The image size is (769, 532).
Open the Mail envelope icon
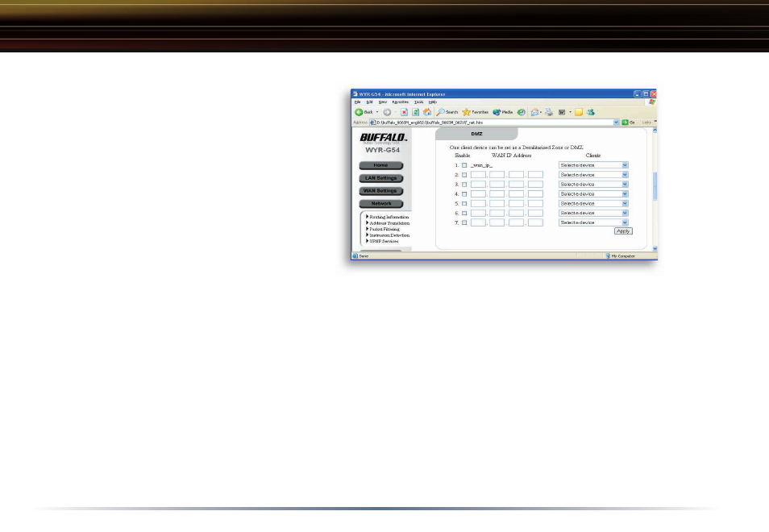534,112
